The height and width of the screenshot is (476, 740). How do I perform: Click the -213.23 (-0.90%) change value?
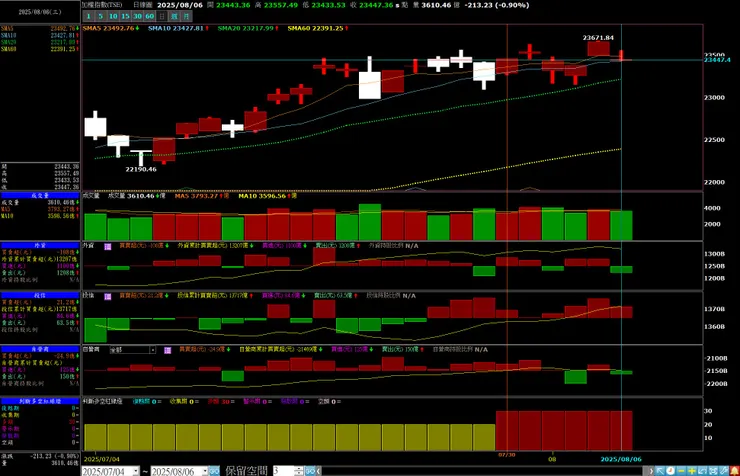click(x=496, y=5)
